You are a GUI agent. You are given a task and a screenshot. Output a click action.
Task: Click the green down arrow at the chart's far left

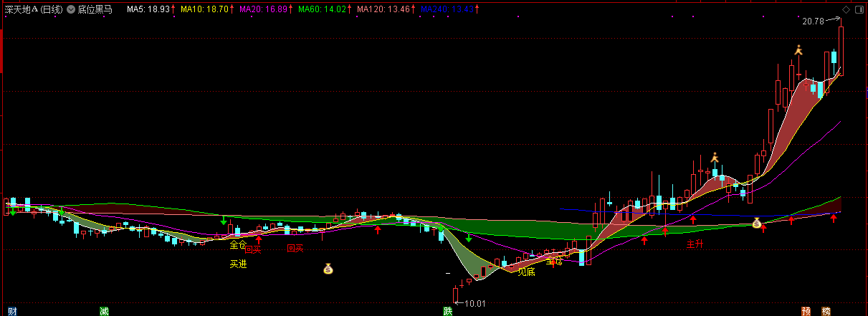point(12,211)
